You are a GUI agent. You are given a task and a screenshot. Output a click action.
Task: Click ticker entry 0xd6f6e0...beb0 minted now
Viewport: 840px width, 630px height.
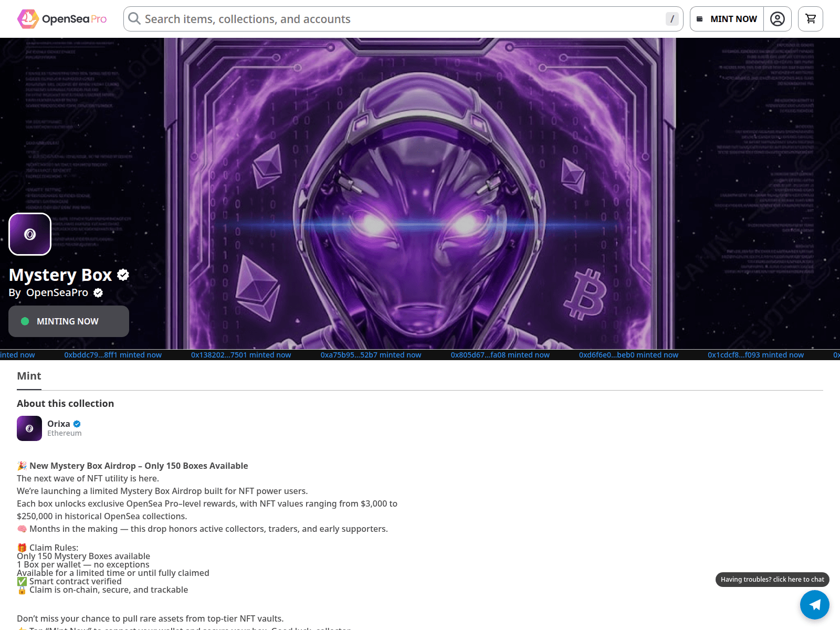click(628, 355)
